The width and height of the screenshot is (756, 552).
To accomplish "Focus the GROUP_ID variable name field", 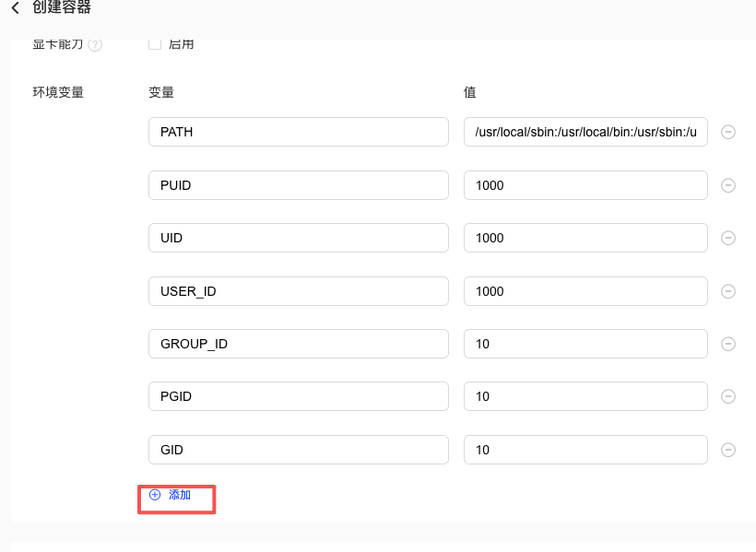I will pyautogui.click(x=298, y=344).
